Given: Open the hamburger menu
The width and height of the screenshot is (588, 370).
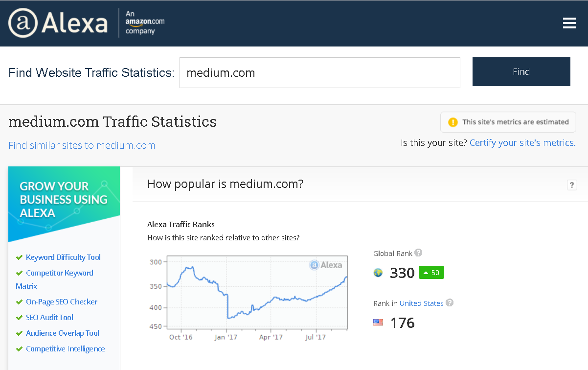Looking at the screenshot, I should 569,23.
